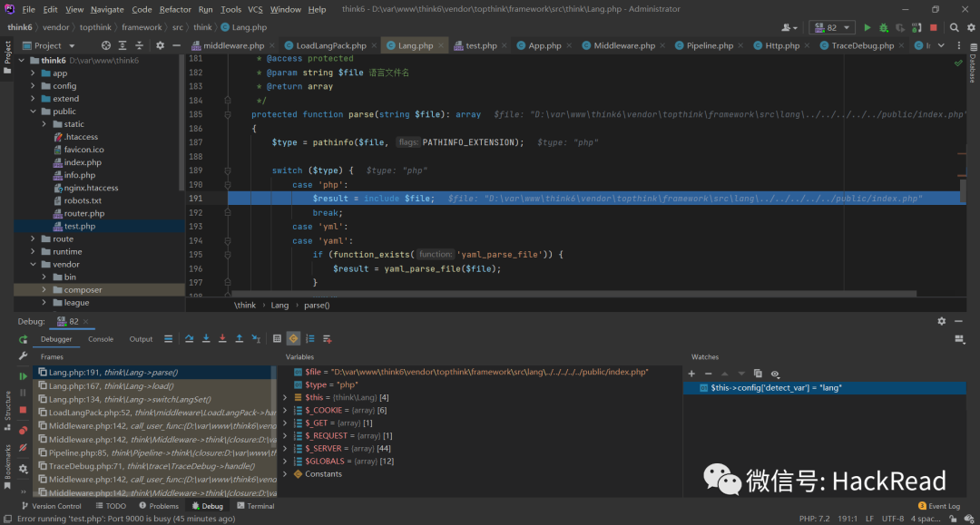Expand the Constants node in Variables
This screenshot has width=980, height=525.
pos(286,474)
